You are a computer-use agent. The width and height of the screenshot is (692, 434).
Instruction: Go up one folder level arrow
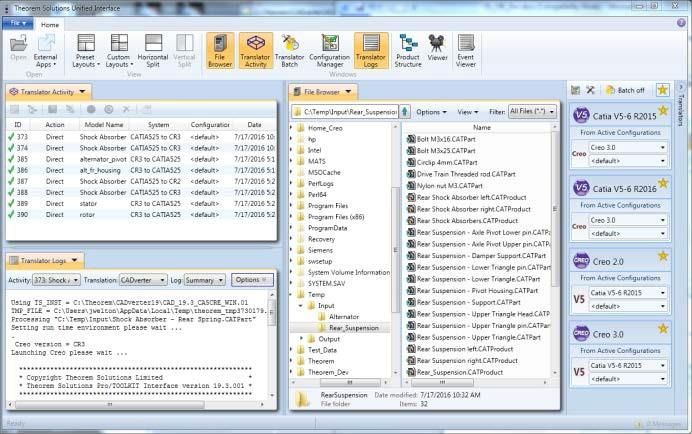pos(405,112)
